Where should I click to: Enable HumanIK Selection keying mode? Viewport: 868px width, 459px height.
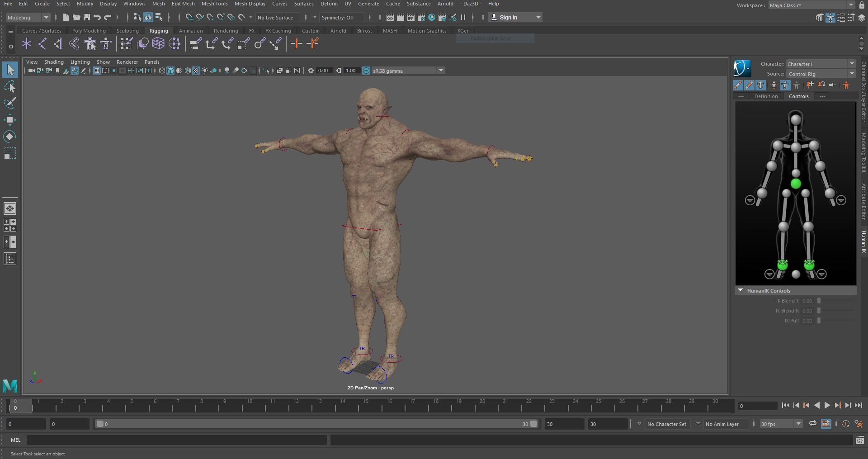point(797,85)
